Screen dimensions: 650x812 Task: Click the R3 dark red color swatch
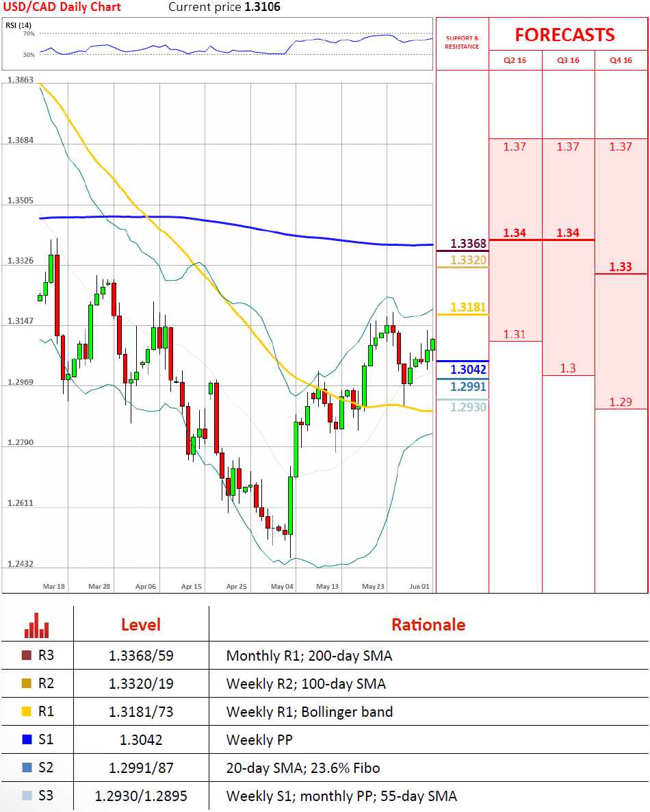pyautogui.click(x=27, y=655)
